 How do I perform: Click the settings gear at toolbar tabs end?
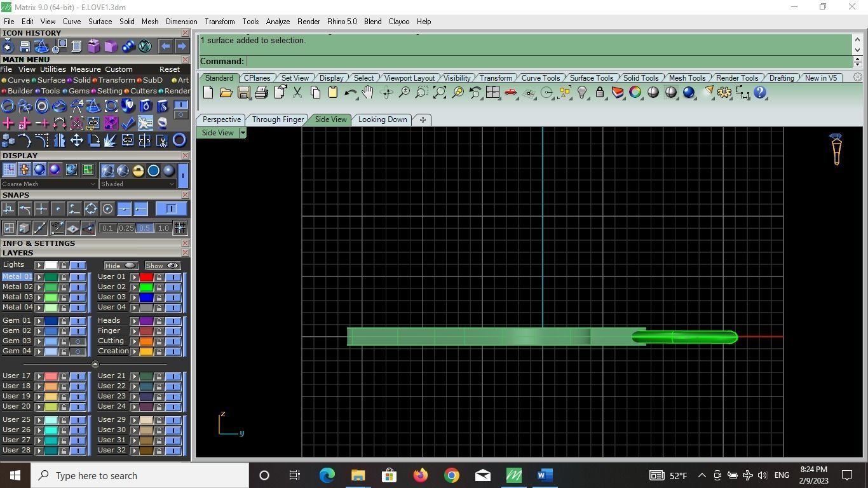click(857, 78)
